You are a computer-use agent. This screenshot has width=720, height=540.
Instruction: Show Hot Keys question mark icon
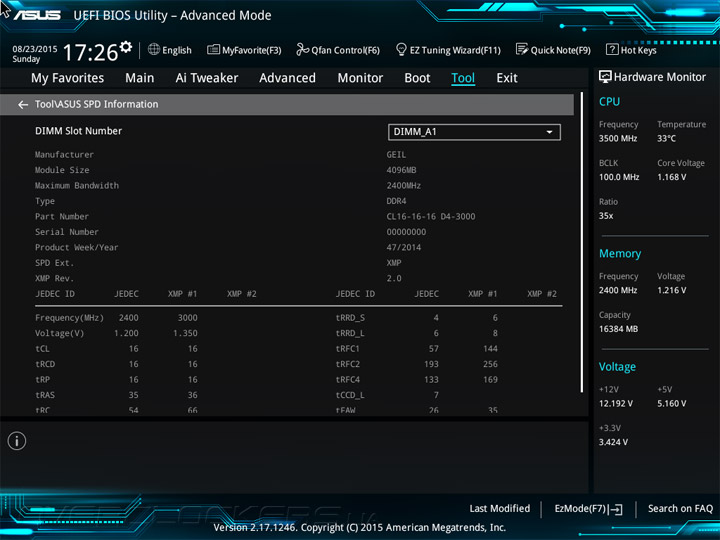(x=612, y=49)
